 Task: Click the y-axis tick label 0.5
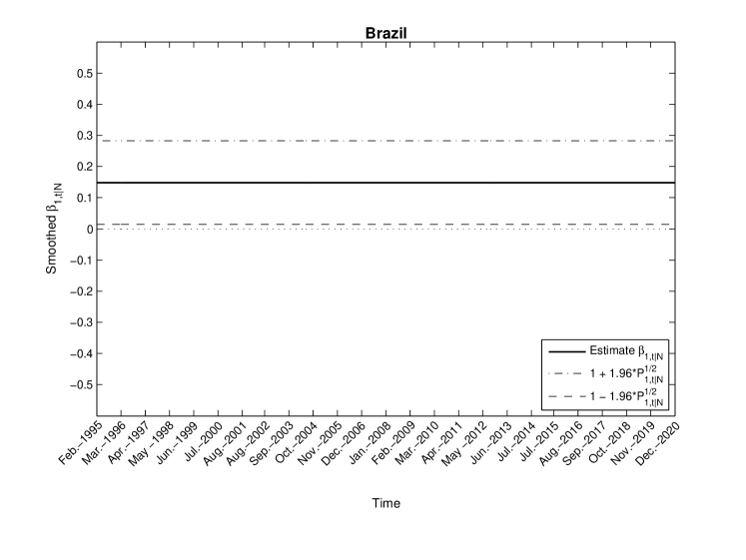coord(84,73)
